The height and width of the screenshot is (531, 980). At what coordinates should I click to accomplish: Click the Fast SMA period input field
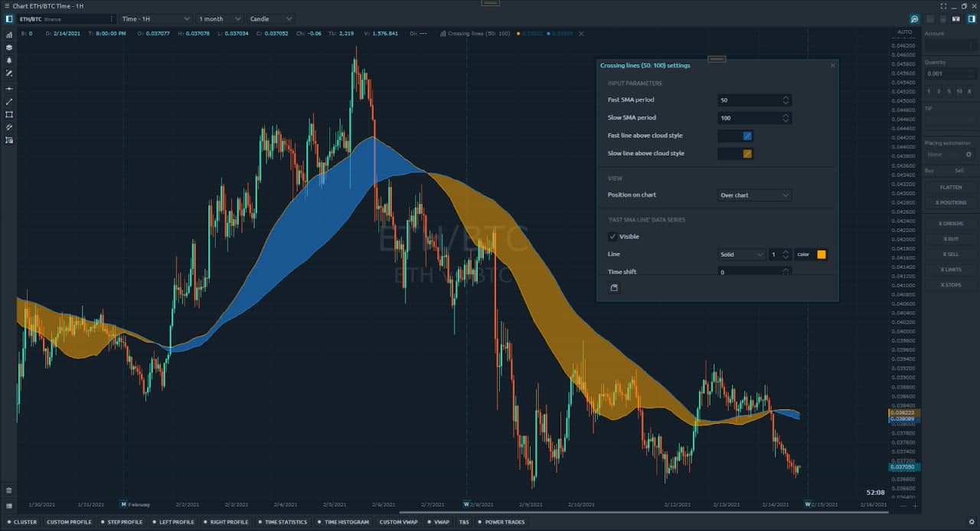pos(749,100)
